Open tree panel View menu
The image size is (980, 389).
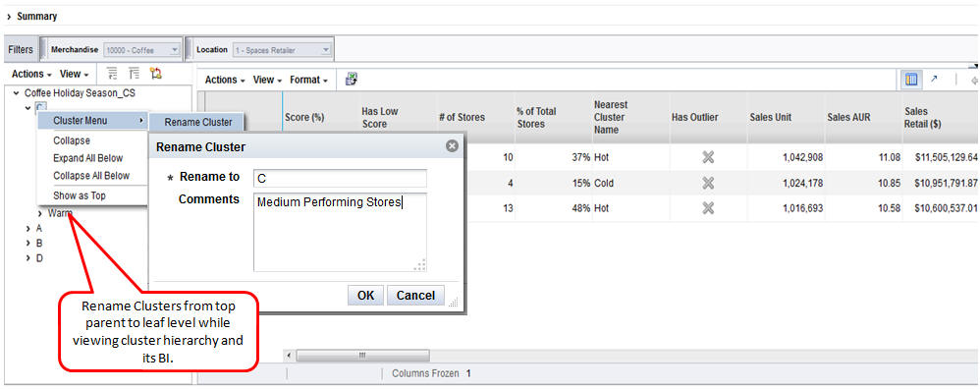[74, 74]
